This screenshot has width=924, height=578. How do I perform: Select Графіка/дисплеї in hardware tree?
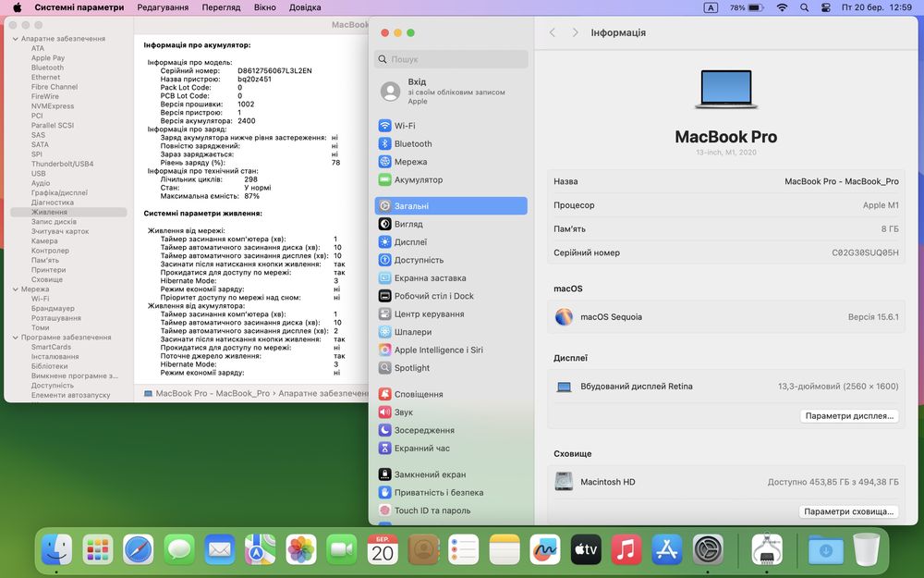pos(59,193)
